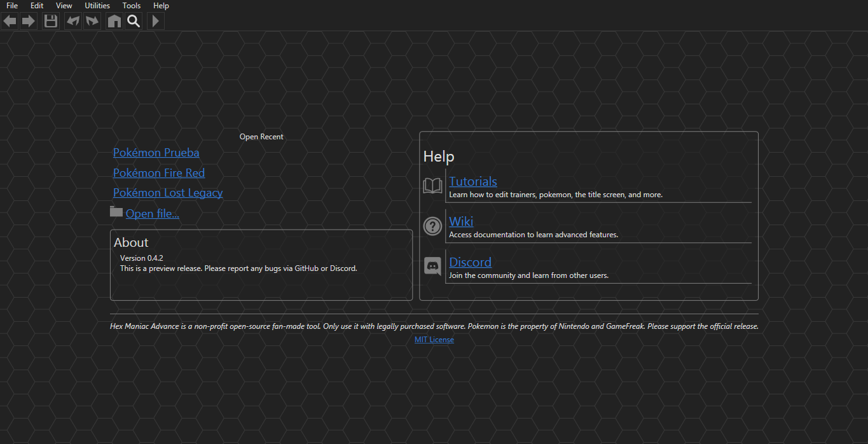The width and height of the screenshot is (868, 444).
Task: Undo using the left curved arrow icon
Action: pos(72,20)
